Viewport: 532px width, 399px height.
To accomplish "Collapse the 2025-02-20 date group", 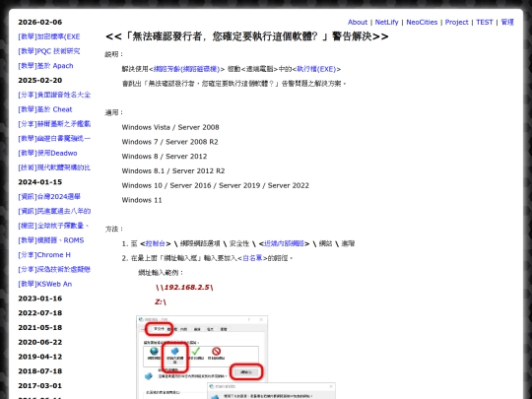I will 40,81.
